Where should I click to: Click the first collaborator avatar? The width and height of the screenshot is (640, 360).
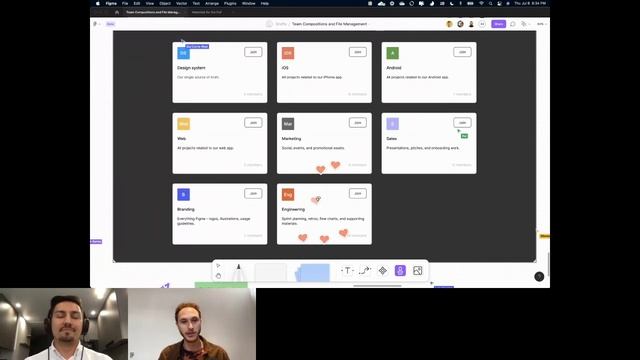(449, 24)
